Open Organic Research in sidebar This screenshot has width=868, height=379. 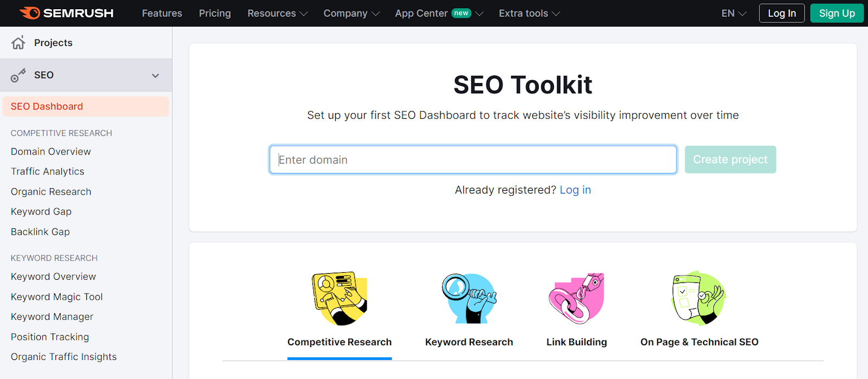[x=51, y=191]
